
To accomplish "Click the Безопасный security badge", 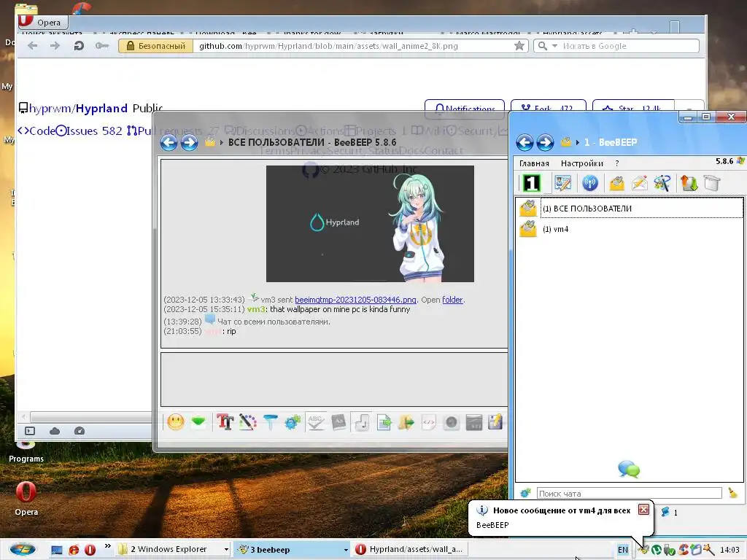I will (x=155, y=46).
